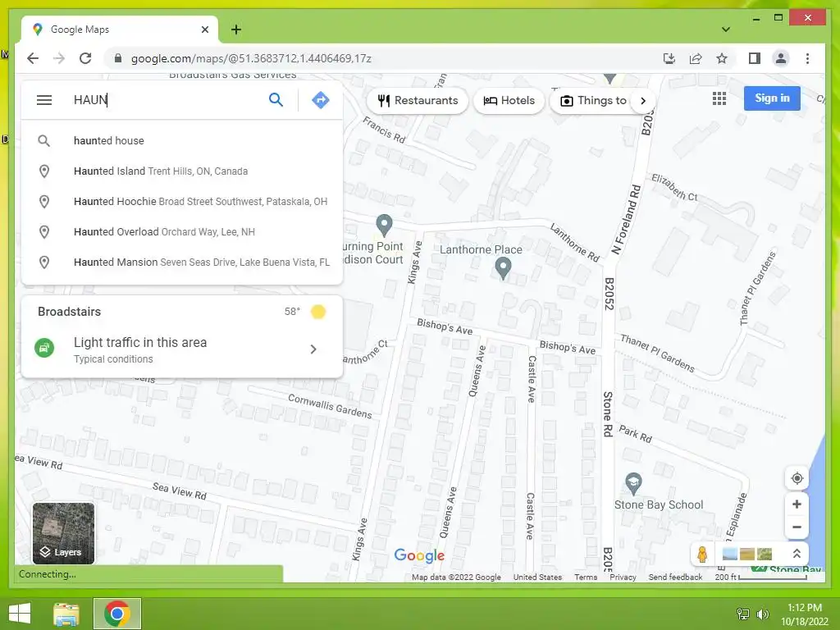Image resolution: width=840 pixels, height=630 pixels.
Task: Click the share page icon
Action: coord(696,58)
